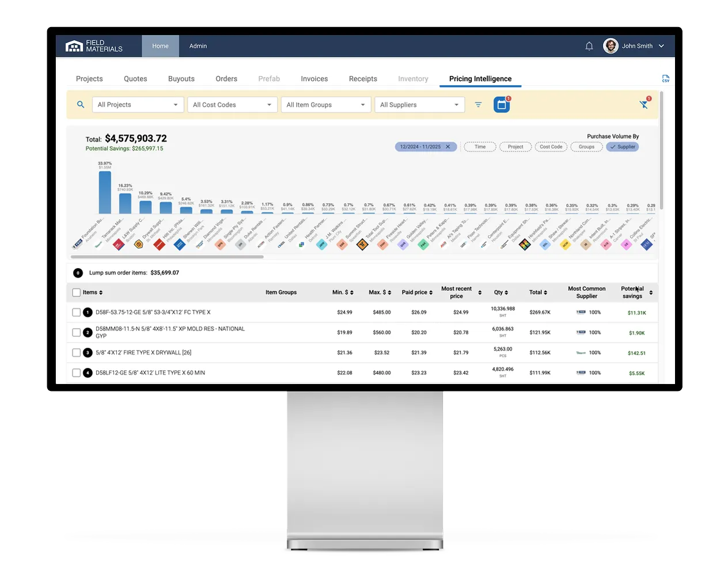Open the All Item Groups dropdown
The image size is (728, 574).
tap(325, 105)
